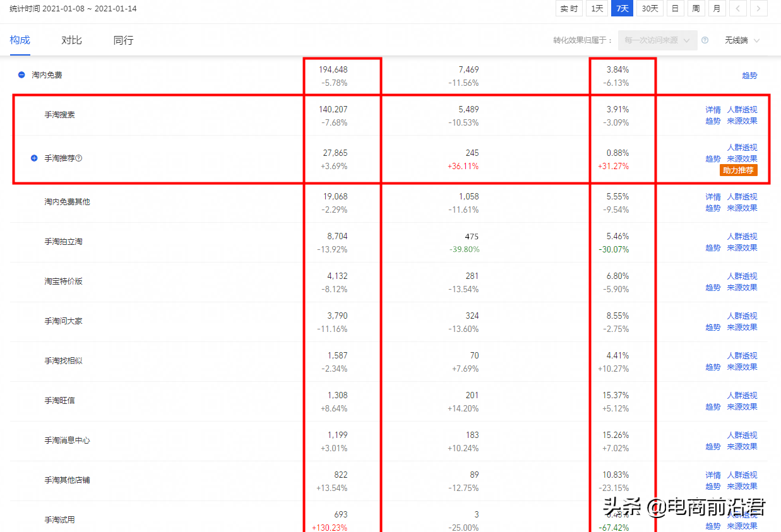Screen dimensions: 781x532
Task: Collapse the 淘内免费 row
Action: click(21, 75)
